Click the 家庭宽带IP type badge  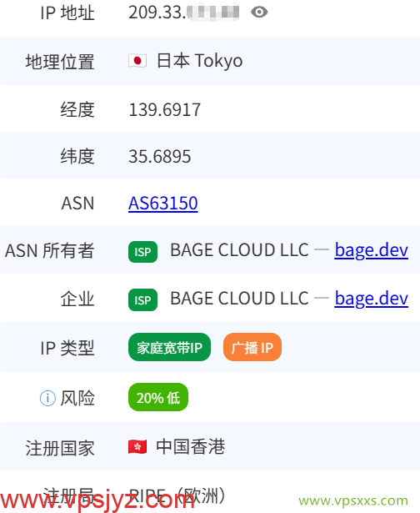[169, 347]
